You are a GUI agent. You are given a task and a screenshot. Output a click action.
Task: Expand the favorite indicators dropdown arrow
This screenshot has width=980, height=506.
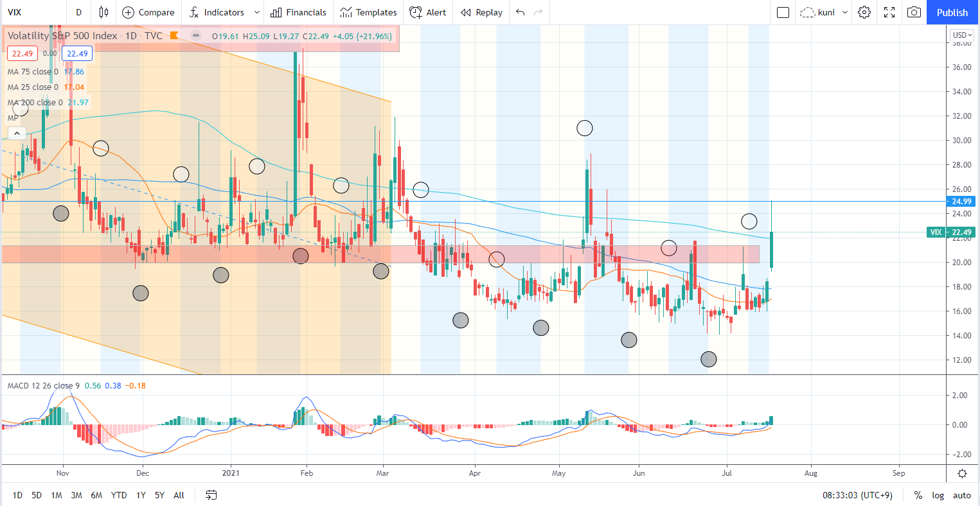click(257, 12)
